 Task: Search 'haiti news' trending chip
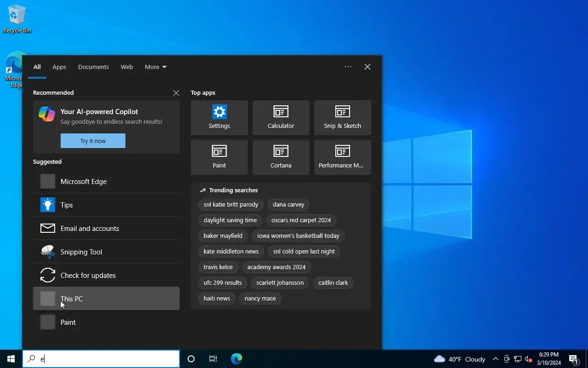pyautogui.click(x=217, y=298)
